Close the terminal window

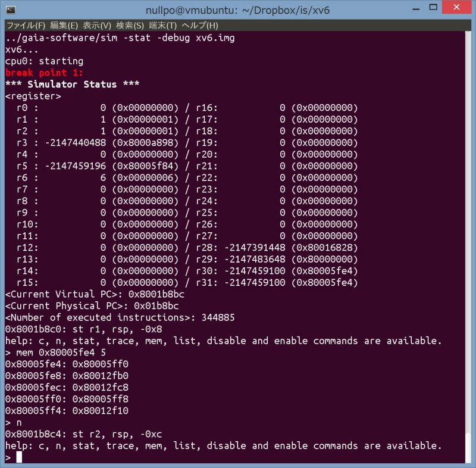(x=456, y=7)
